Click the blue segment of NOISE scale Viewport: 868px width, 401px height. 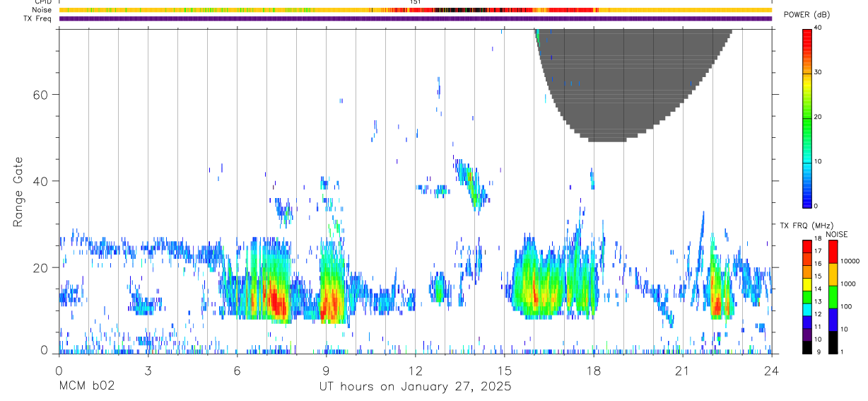pos(833,320)
